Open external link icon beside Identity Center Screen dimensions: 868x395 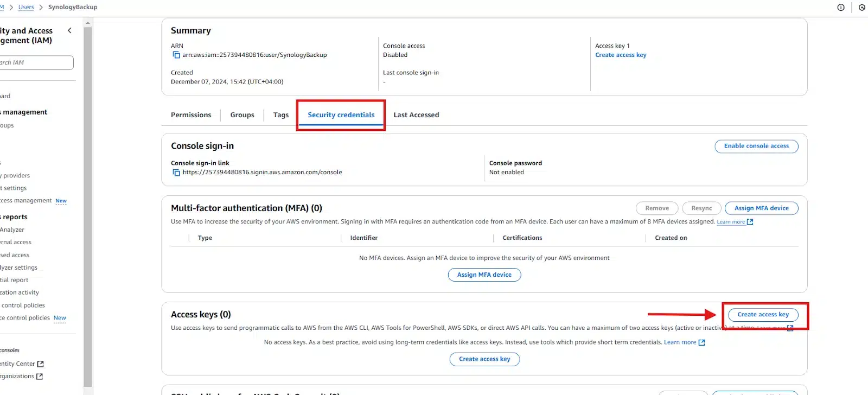(x=40, y=364)
